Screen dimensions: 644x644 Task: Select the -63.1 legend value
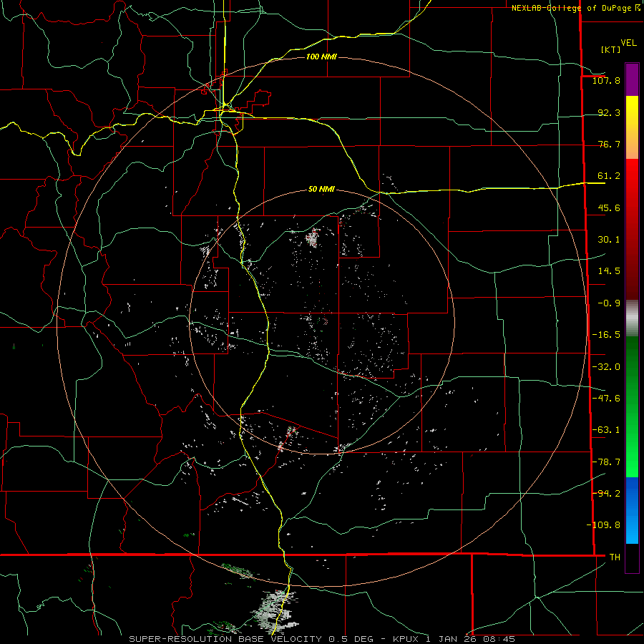[606, 430]
